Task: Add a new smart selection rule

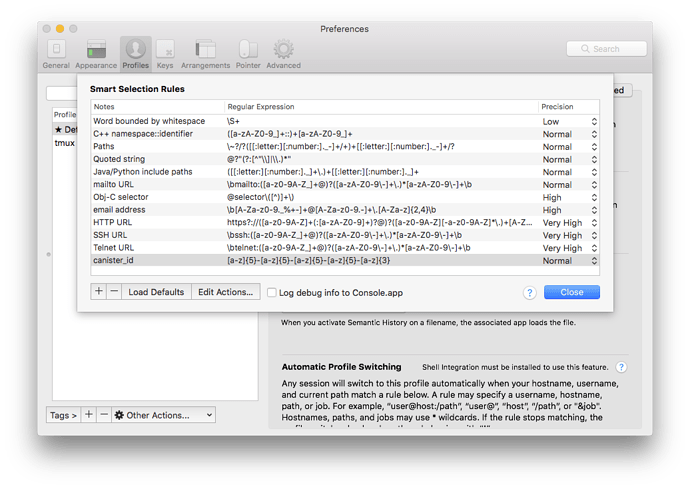Action: [99, 291]
